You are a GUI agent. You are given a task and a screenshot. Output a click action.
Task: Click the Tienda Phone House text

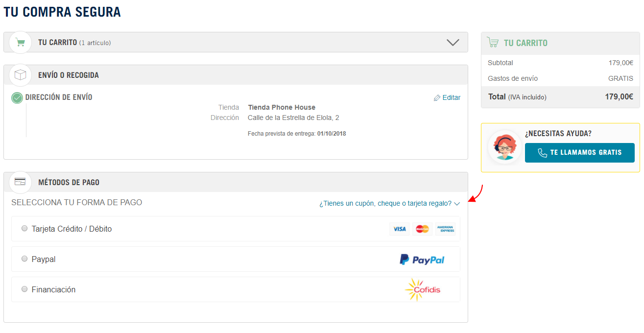point(282,107)
